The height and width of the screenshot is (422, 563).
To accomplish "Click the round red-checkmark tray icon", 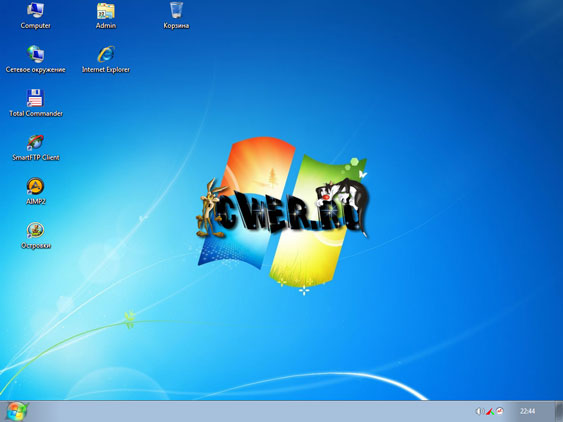I will coord(500,411).
